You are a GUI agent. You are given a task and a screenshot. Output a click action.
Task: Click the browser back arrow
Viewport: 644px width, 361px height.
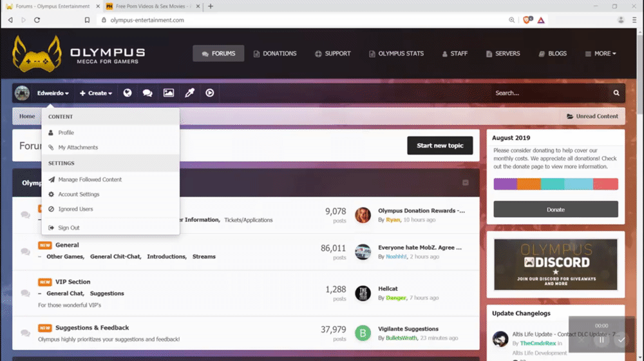pyautogui.click(x=10, y=20)
